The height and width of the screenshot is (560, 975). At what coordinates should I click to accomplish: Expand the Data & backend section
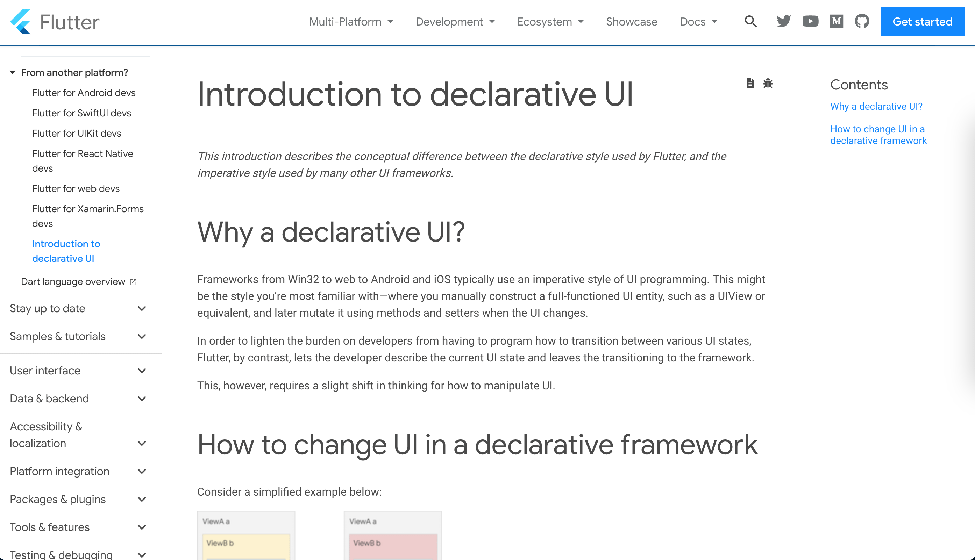tap(78, 399)
